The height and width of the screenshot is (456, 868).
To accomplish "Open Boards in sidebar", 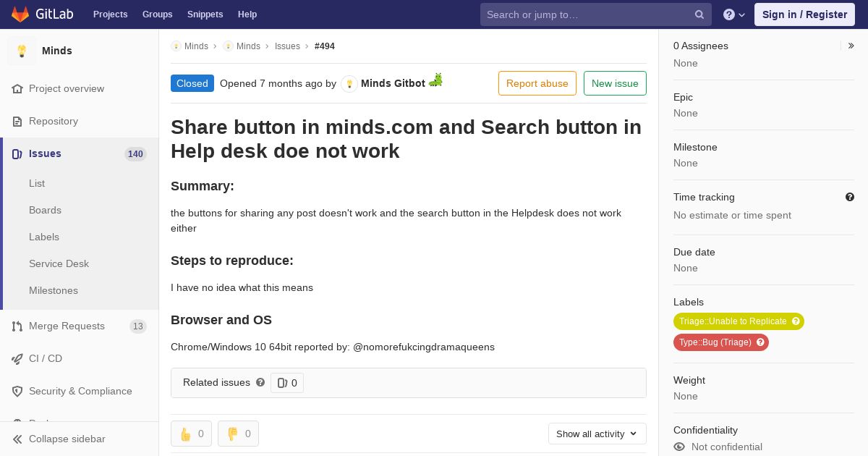I will (45, 210).
